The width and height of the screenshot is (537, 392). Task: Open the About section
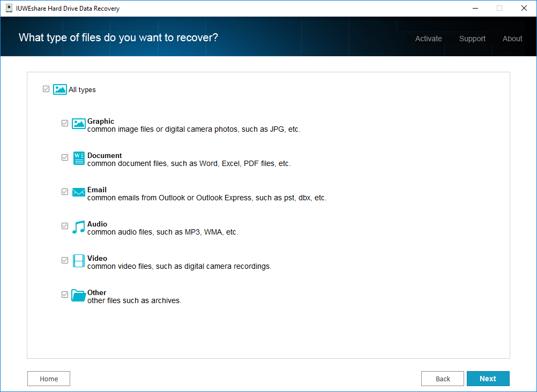(x=512, y=39)
